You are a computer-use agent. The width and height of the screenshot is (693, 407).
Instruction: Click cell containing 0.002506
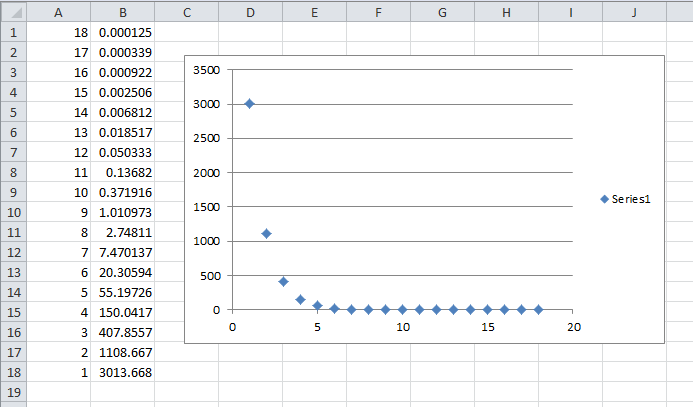coord(122,92)
